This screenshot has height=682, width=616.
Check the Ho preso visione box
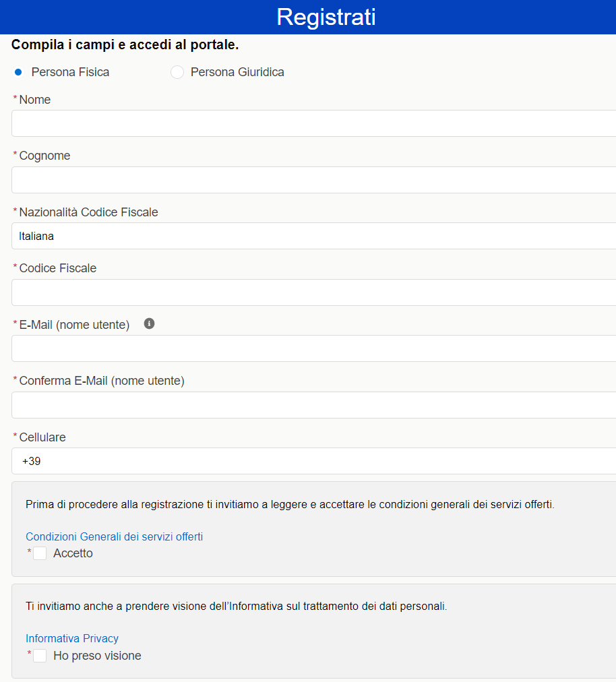coord(40,656)
